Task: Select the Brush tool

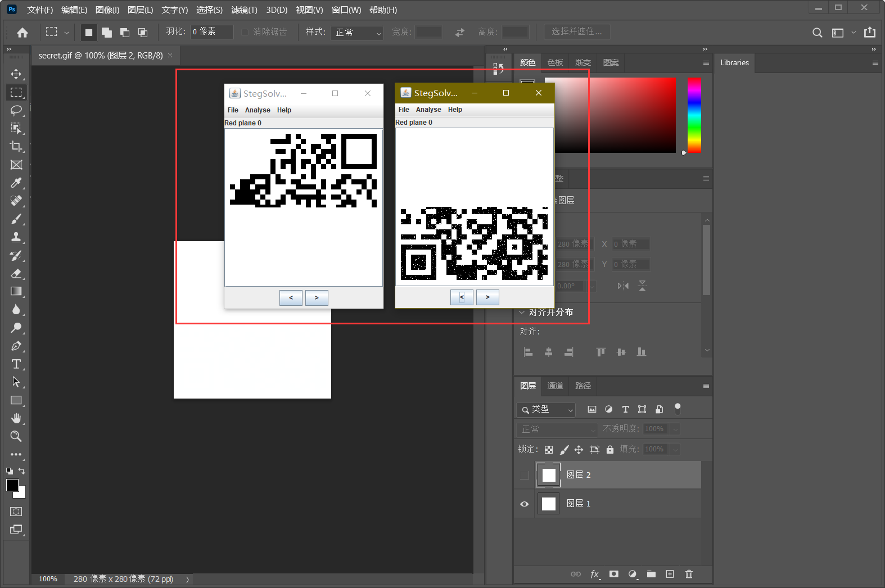Action: [16, 219]
